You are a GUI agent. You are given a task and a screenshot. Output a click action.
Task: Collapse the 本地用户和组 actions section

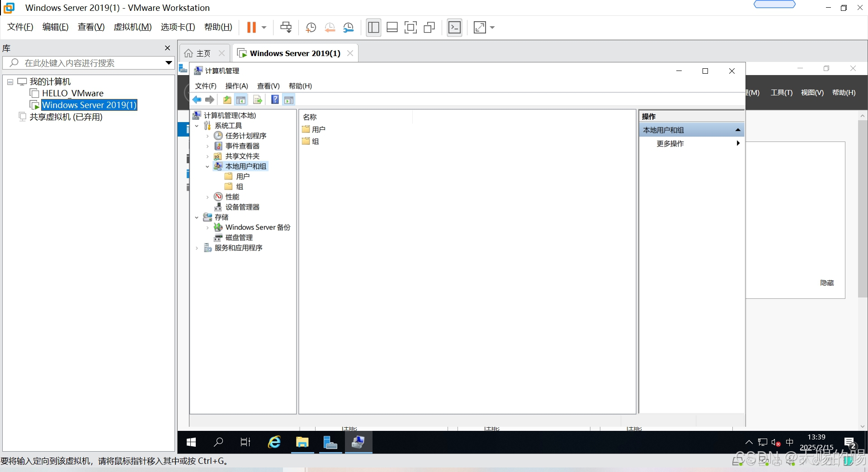pyautogui.click(x=738, y=130)
